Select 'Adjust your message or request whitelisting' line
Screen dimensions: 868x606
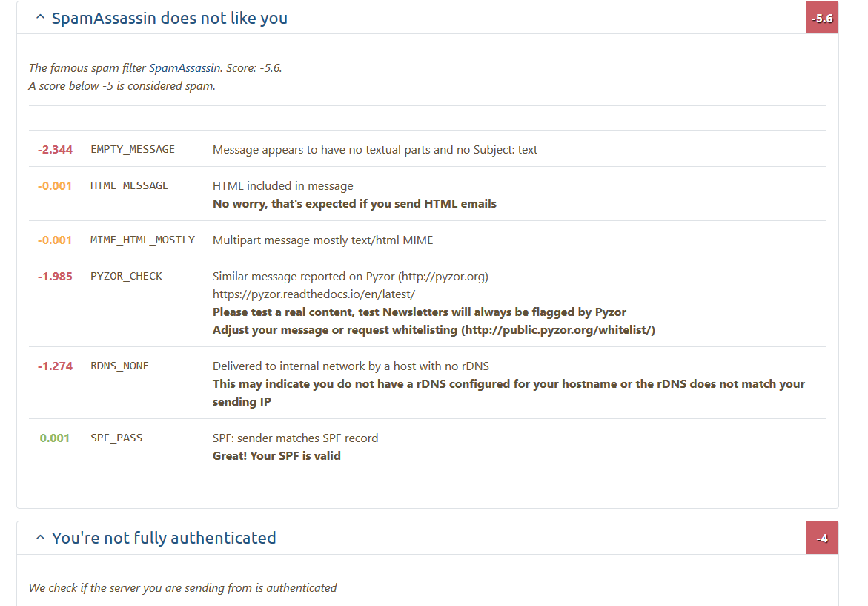click(x=434, y=329)
